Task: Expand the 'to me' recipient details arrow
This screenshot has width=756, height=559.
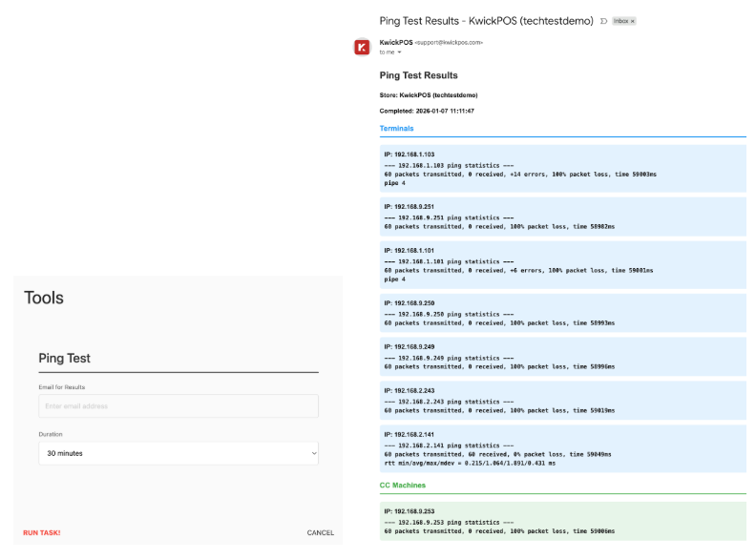Action: pos(399,52)
